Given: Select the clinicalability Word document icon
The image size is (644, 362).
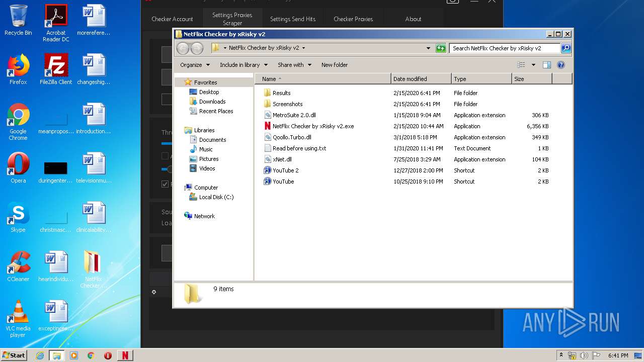Looking at the screenshot, I should click(94, 217).
